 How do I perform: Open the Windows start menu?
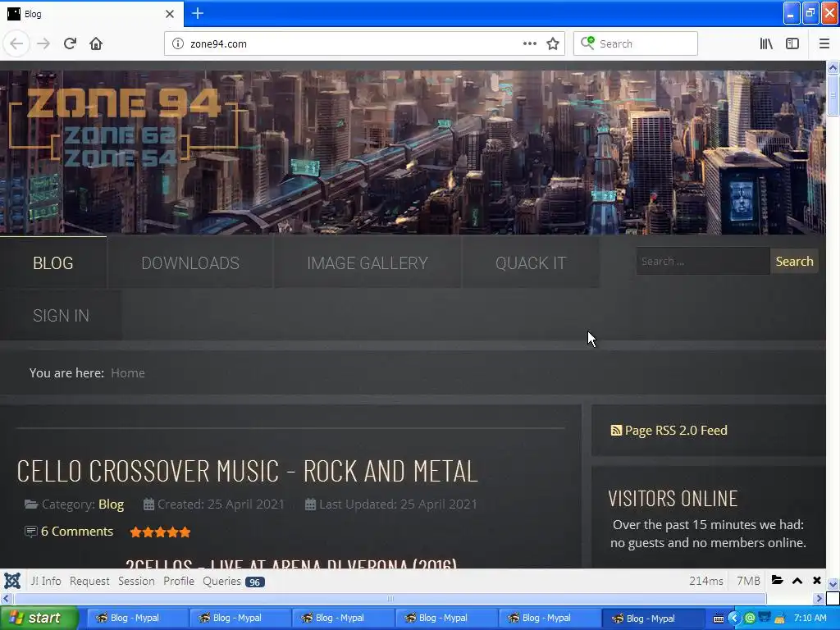[39, 619]
